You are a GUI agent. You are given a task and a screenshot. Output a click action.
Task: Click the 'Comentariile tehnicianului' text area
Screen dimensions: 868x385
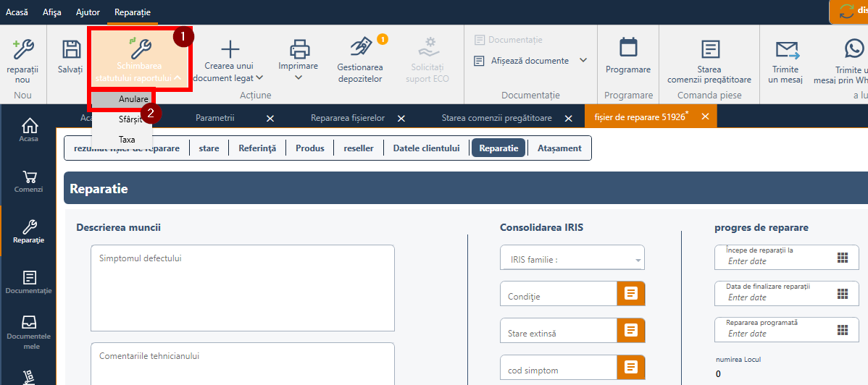[x=243, y=364]
